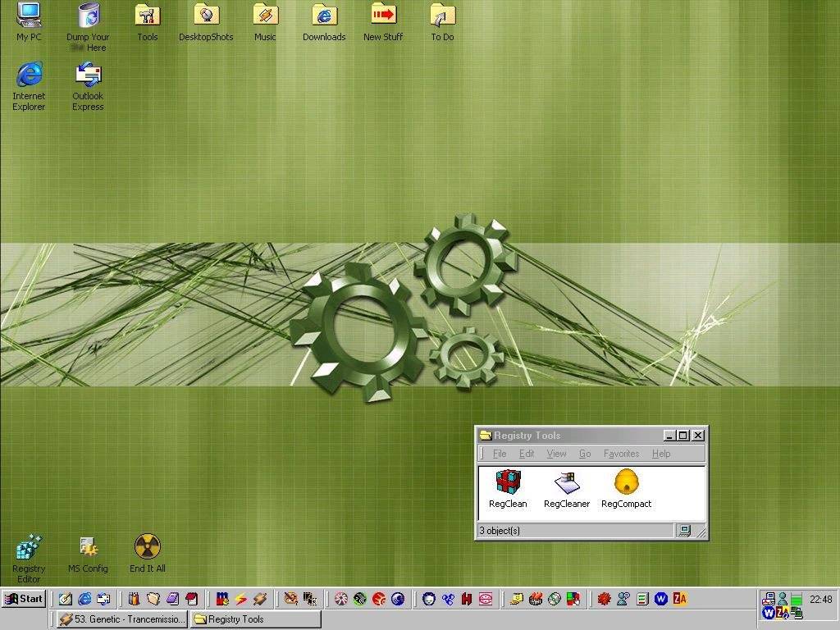Click the Start button
The width and height of the screenshot is (840, 630).
click(x=24, y=599)
